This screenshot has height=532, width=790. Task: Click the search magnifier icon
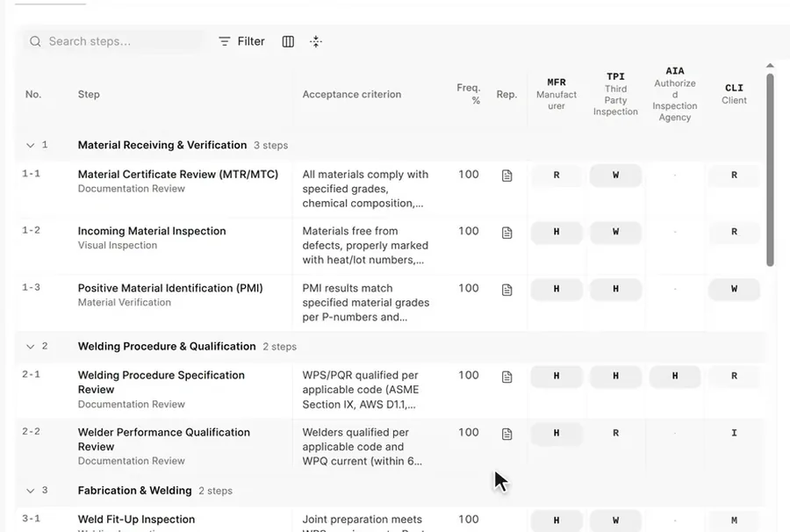35,41
